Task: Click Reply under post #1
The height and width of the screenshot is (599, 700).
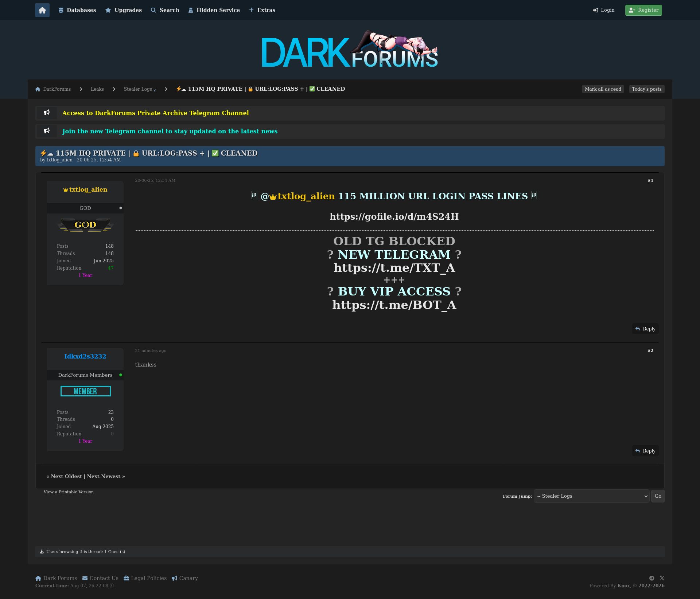Action: (645, 329)
